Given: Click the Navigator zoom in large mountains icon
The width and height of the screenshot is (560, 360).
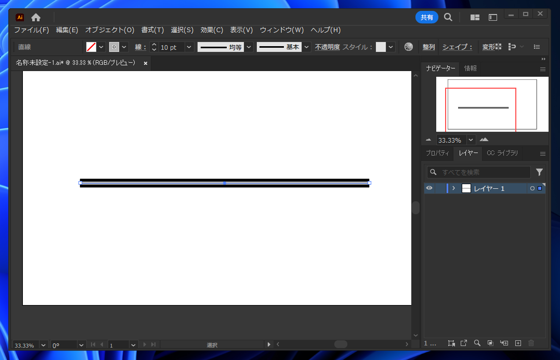Looking at the screenshot, I should click(x=484, y=140).
